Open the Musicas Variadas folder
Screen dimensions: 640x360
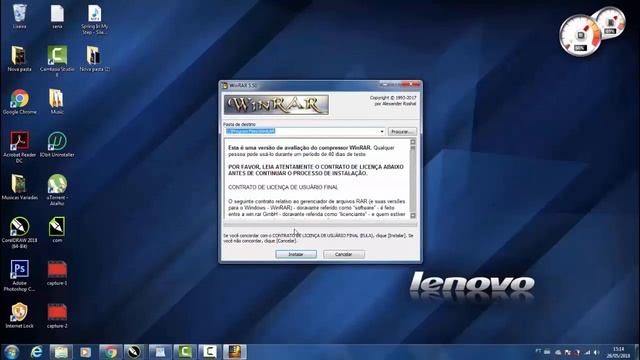(x=19, y=187)
